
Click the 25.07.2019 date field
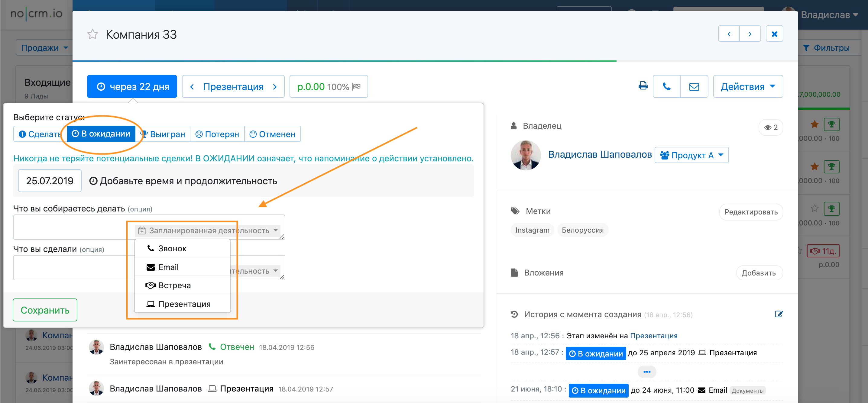coord(50,181)
